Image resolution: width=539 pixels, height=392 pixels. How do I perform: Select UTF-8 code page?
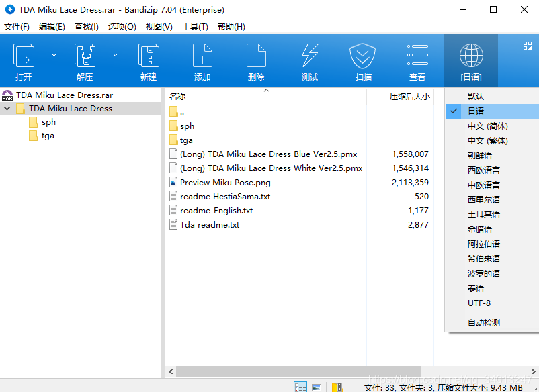pyautogui.click(x=492, y=303)
